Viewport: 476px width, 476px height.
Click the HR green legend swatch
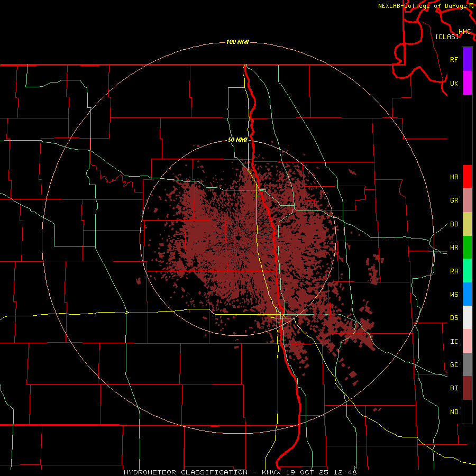(467, 247)
